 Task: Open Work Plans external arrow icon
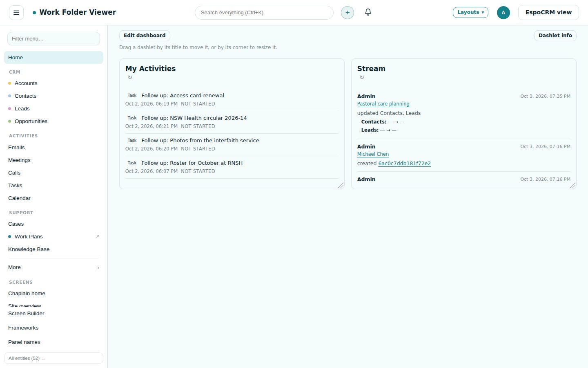97,236
